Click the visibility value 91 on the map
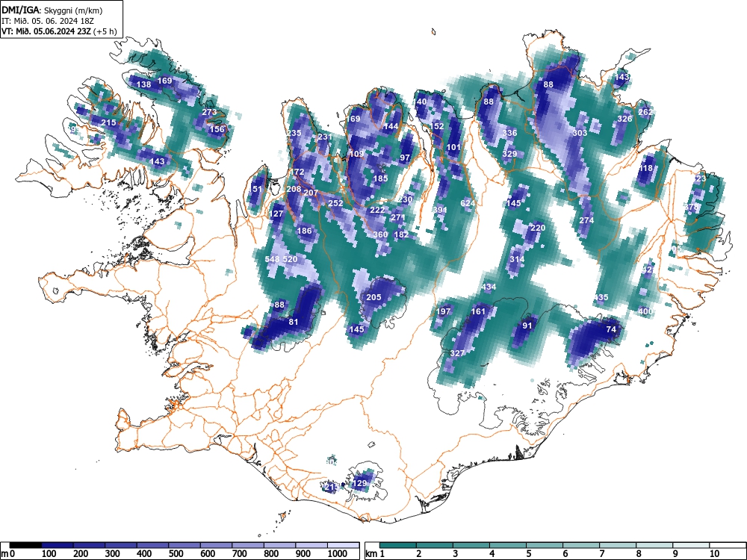 [x=527, y=326]
